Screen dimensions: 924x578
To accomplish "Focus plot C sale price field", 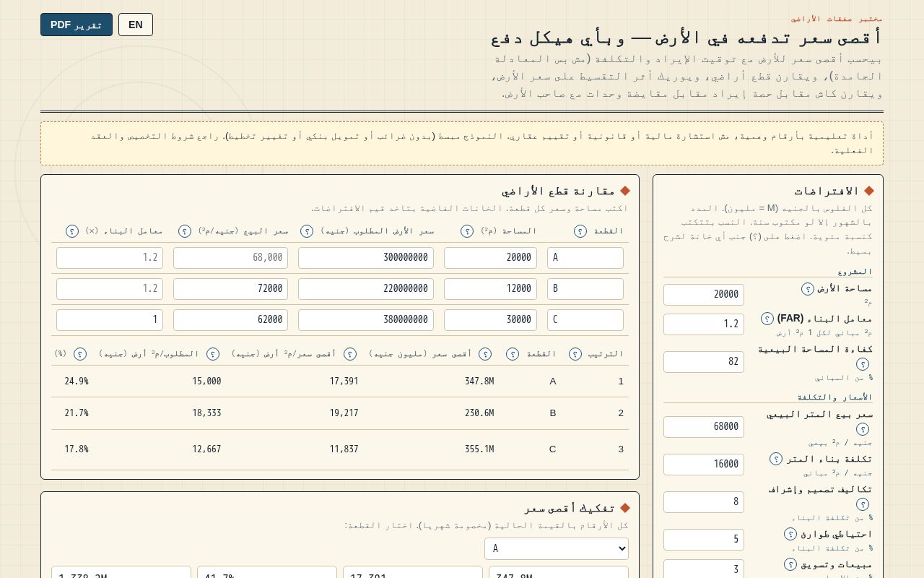I will tap(230, 320).
